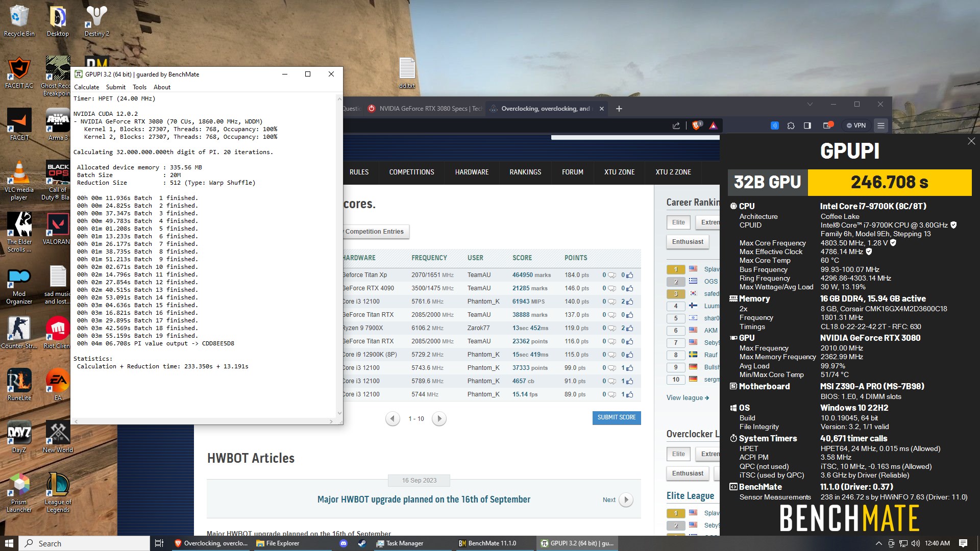Open the COMPETITIONS nav item on HWBOT
Viewport: 980px width, 551px height.
(x=411, y=172)
